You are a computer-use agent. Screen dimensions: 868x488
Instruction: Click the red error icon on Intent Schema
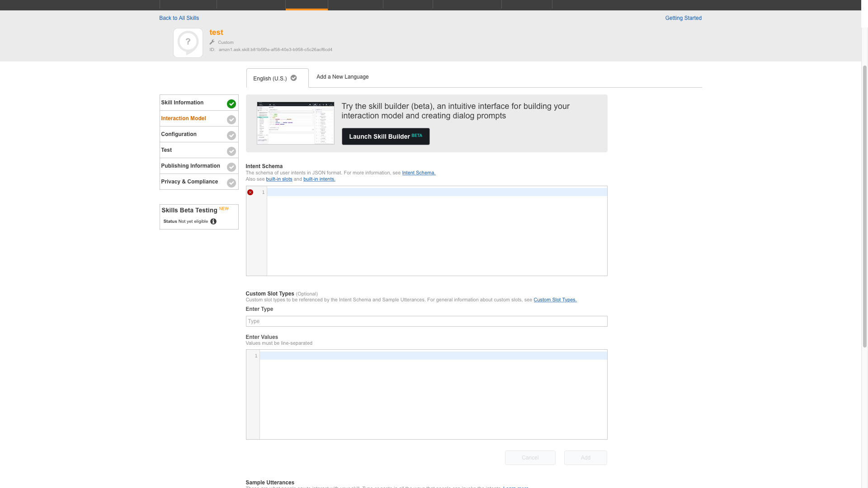(250, 192)
